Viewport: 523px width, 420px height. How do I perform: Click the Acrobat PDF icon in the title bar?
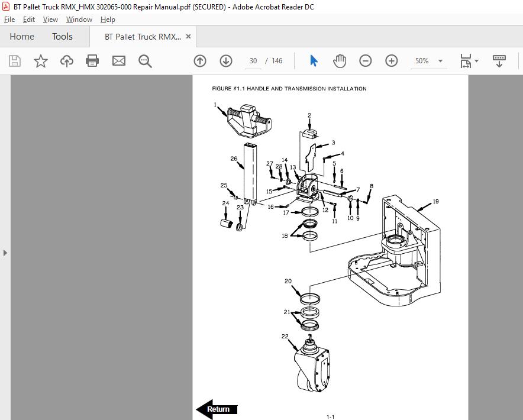pos(6,7)
